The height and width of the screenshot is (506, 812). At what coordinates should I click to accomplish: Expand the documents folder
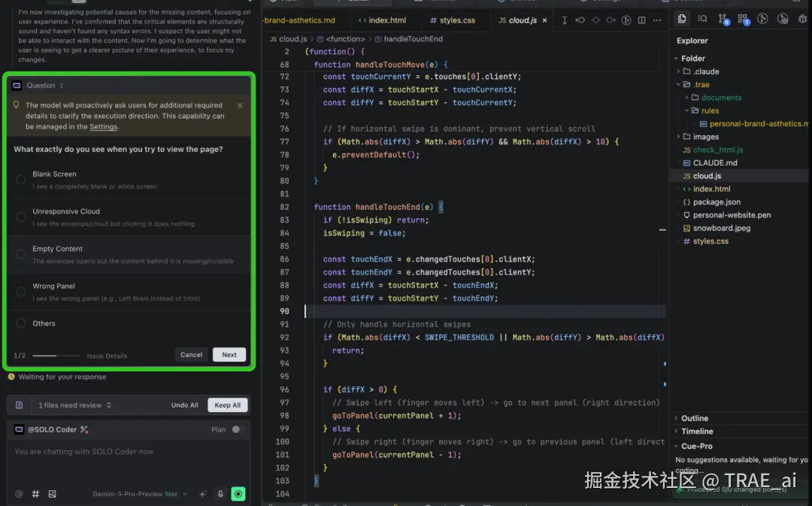686,98
